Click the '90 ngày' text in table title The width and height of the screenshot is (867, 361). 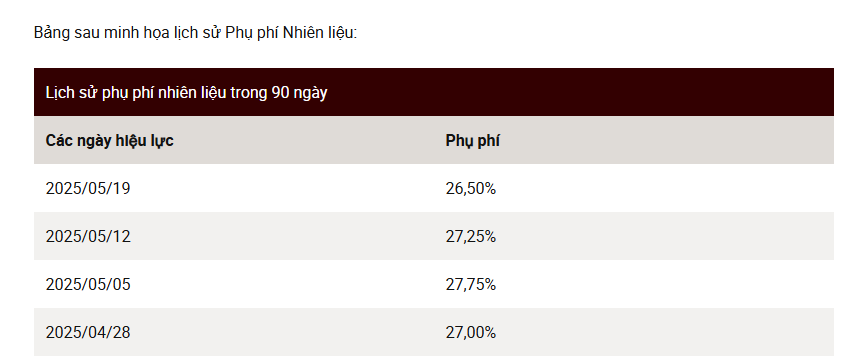[299, 93]
